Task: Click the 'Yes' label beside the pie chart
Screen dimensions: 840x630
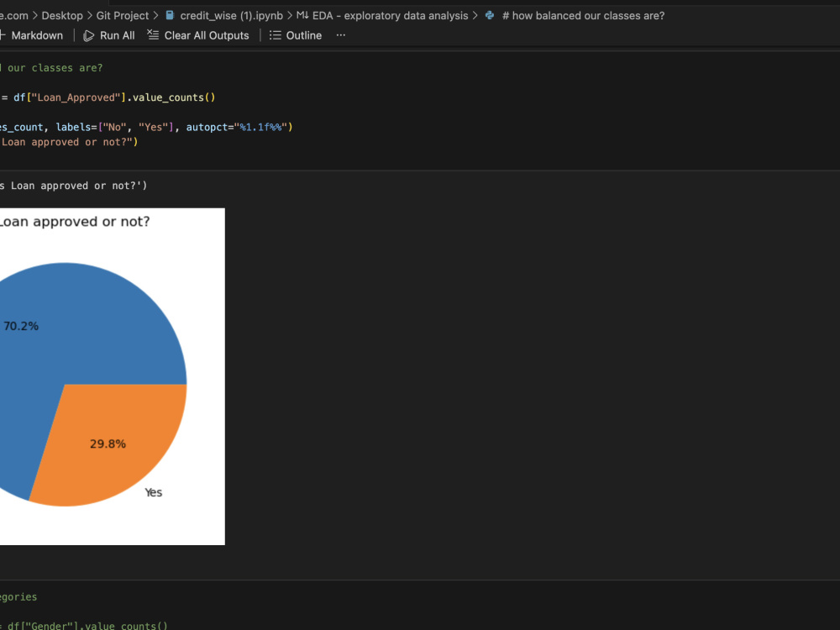Action: coord(153,492)
